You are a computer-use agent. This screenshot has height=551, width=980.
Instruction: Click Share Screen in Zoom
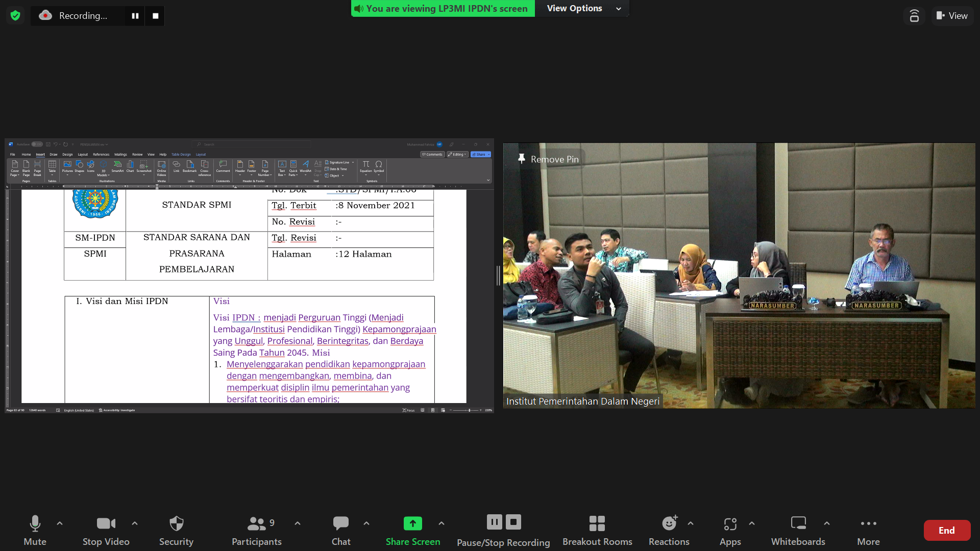413,531
